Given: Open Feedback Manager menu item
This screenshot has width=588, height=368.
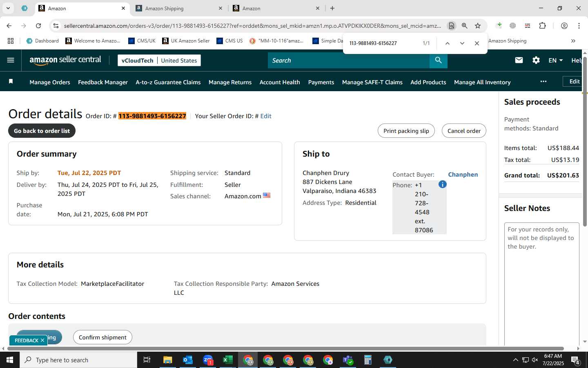Looking at the screenshot, I should (103, 82).
